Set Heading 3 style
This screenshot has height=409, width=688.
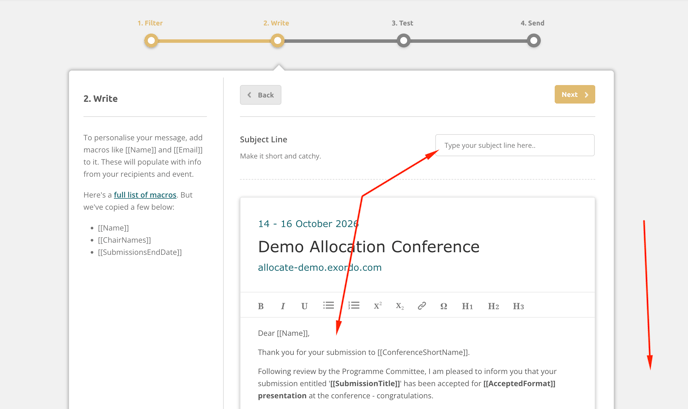point(518,306)
